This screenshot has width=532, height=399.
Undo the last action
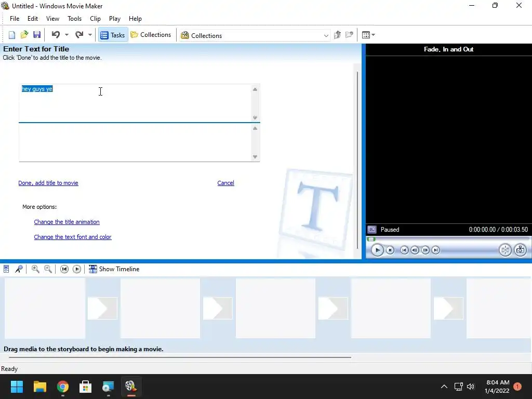point(56,35)
